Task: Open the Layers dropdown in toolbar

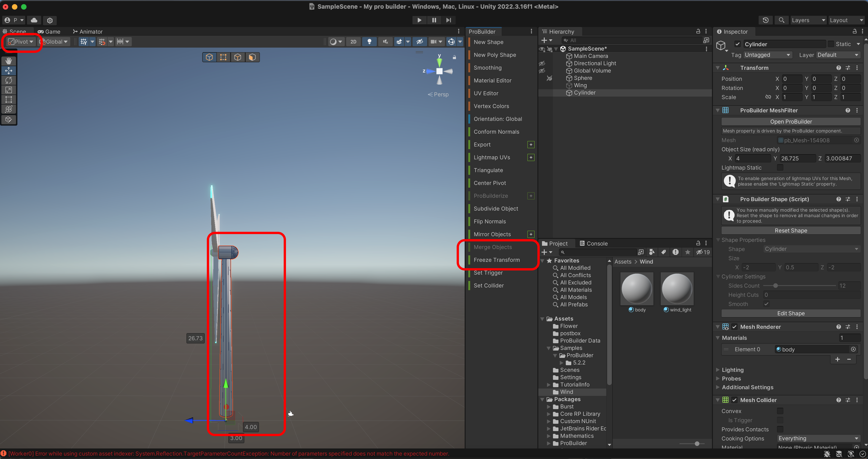Action: [x=808, y=20]
